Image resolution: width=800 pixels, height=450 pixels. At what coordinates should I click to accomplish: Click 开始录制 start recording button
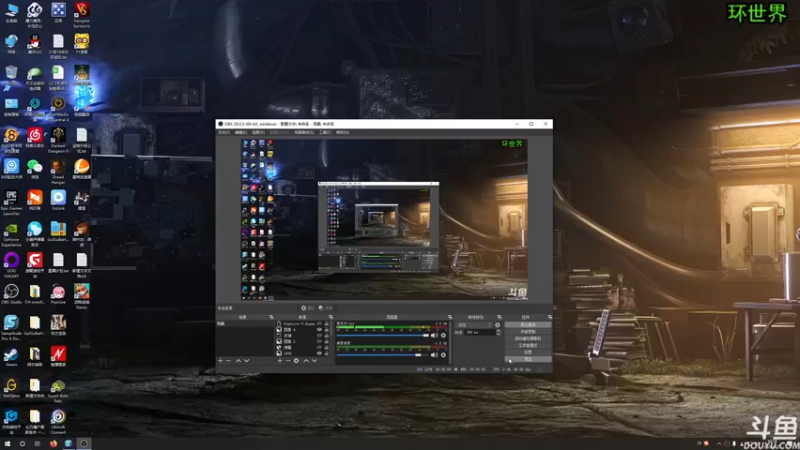tap(528, 332)
